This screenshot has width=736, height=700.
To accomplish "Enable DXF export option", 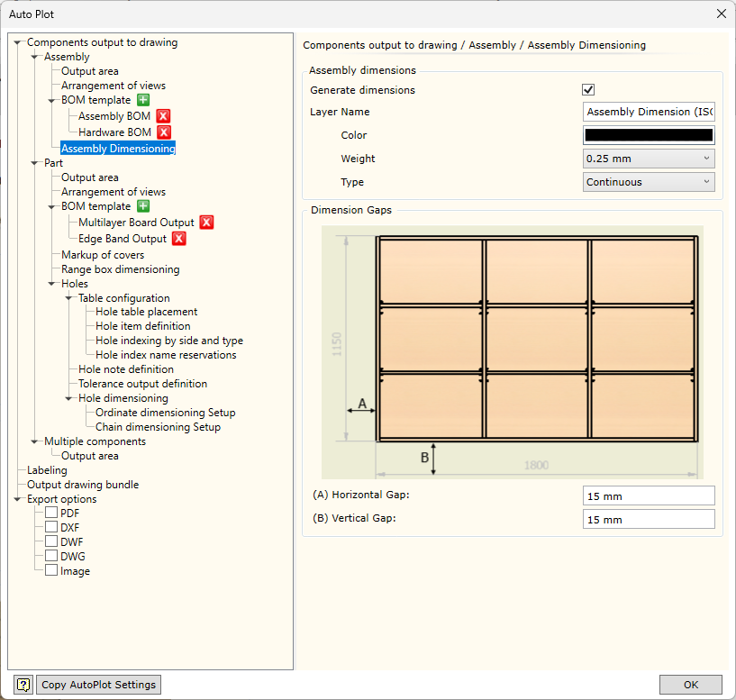I will (51, 527).
